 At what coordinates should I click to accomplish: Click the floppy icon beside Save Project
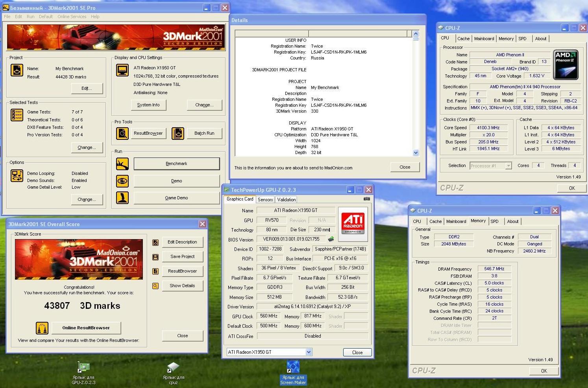pyautogui.click(x=155, y=257)
